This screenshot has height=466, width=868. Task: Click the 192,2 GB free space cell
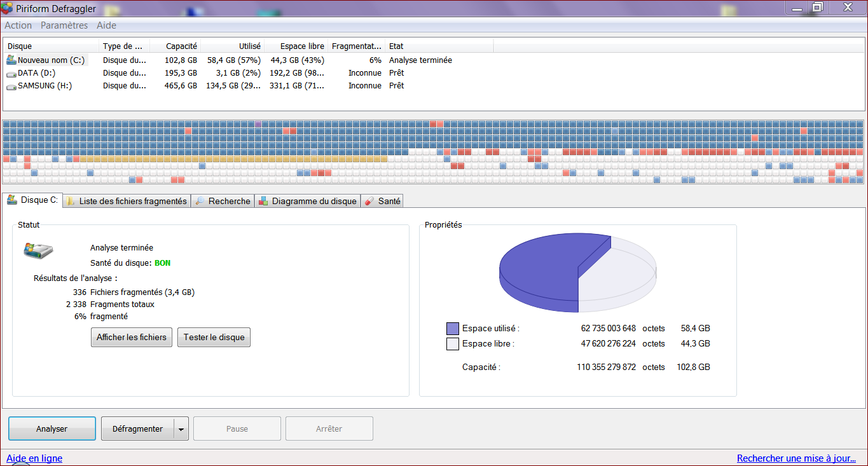(x=297, y=73)
